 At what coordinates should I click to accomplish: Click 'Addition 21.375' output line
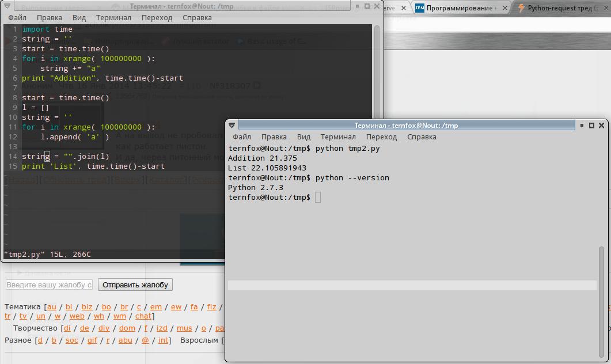(262, 158)
